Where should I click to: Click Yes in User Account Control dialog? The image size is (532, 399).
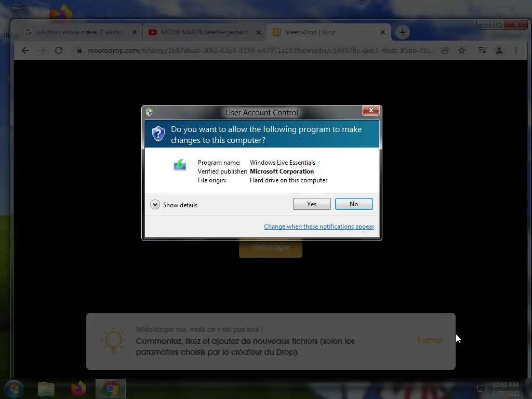tap(312, 204)
